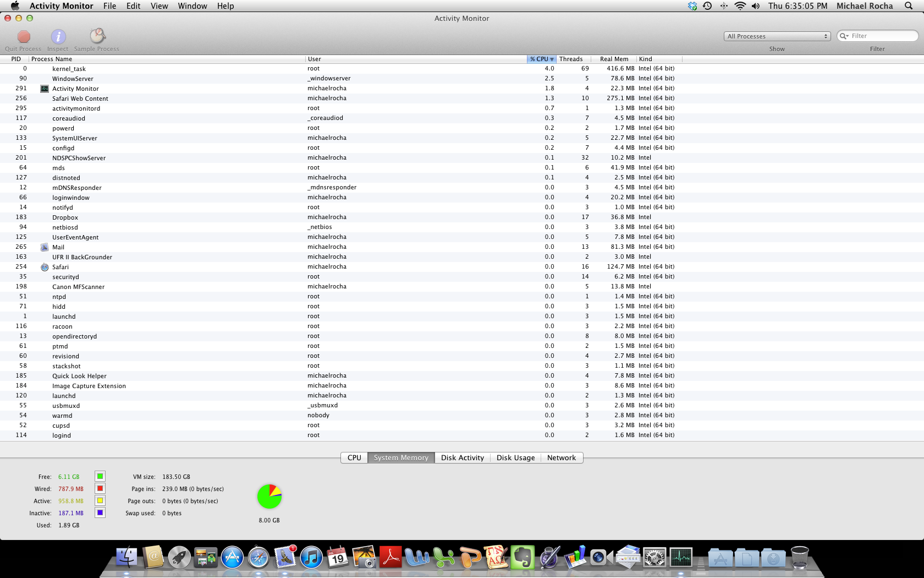924x578 pixels.
Task: Open the Michael Rocha user menu
Action: 865,6
